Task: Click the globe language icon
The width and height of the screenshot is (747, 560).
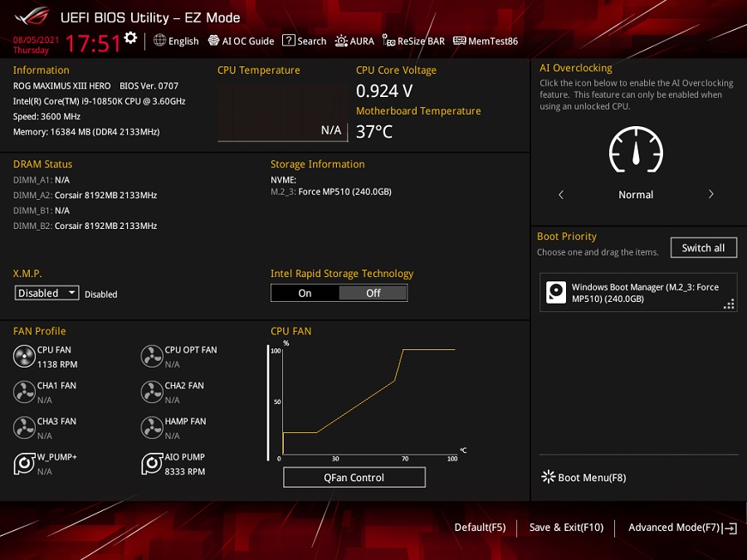Action: tap(159, 41)
